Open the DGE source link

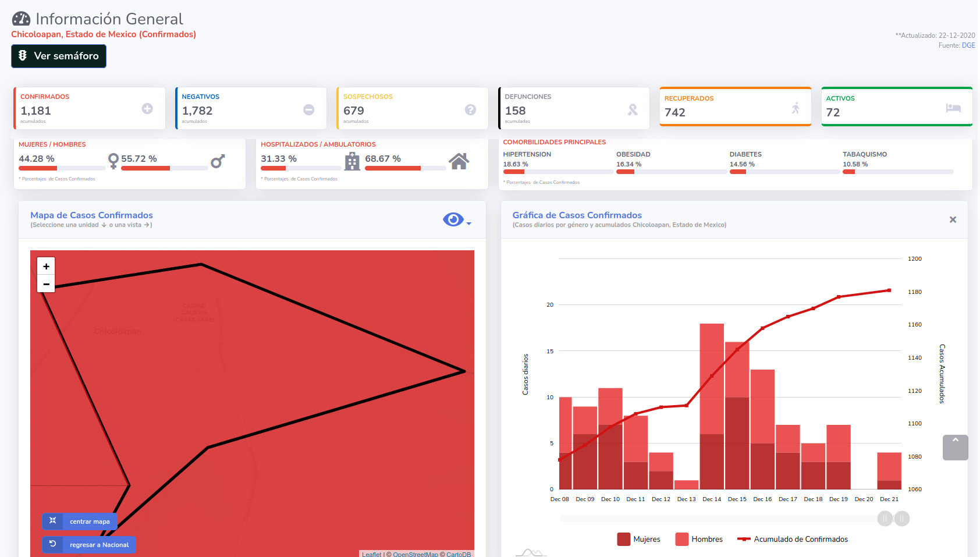coord(968,45)
